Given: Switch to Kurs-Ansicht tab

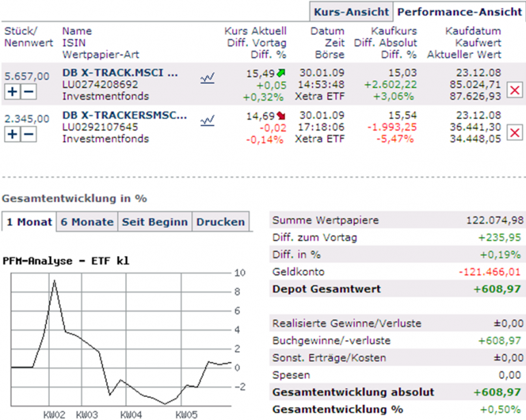Looking at the screenshot, I should 351,12.
